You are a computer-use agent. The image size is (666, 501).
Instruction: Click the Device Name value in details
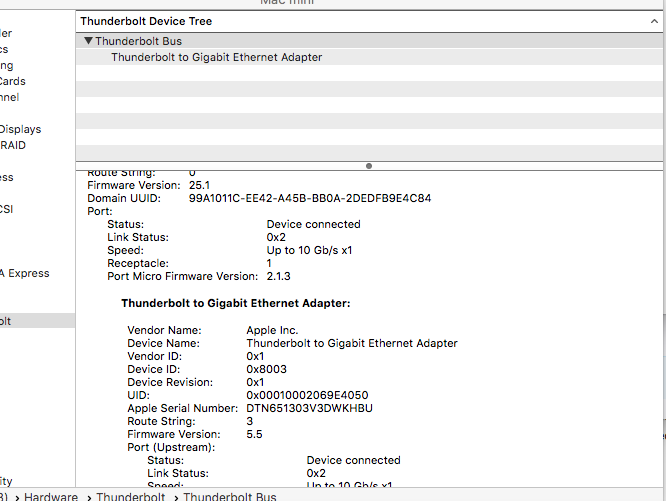[x=352, y=343]
